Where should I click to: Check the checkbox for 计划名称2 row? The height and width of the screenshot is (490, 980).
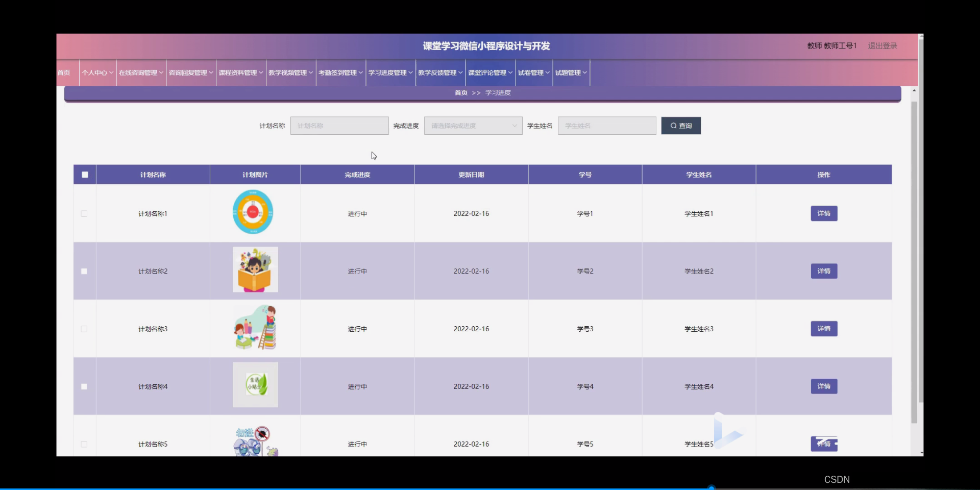[84, 271]
